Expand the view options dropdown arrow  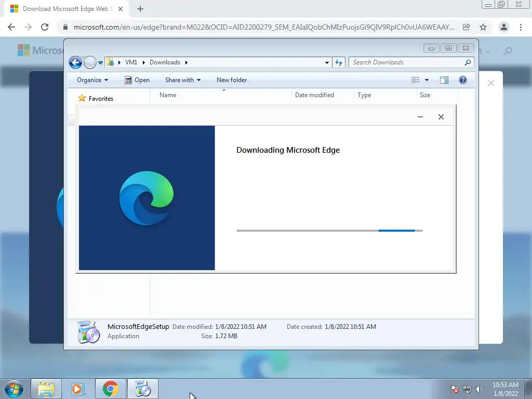tap(427, 80)
